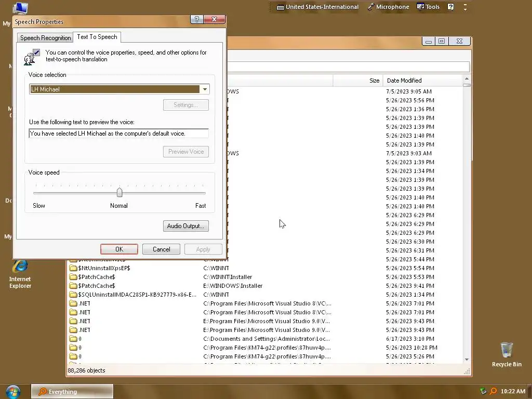Viewport: 532px width, 399px height.
Task: Click the Preview Voice button
Action: click(x=185, y=152)
